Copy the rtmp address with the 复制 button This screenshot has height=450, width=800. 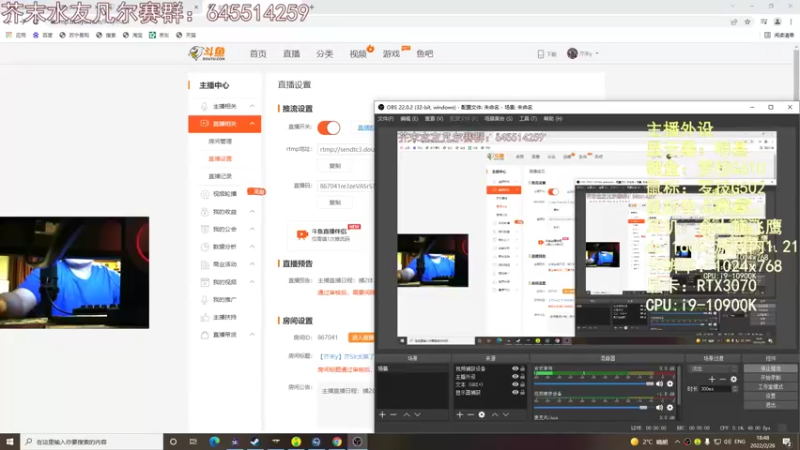click(x=335, y=166)
